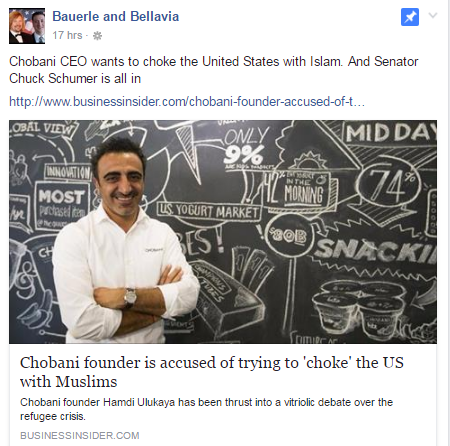Follow the businessinsider.com chobani-founder URL
The height and width of the screenshot is (446, 450).
[x=187, y=101]
